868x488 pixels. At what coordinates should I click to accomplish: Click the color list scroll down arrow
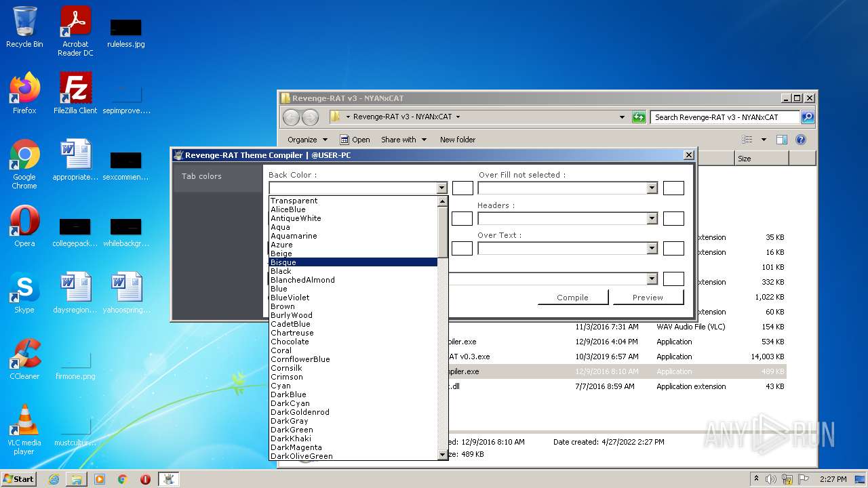(x=443, y=455)
